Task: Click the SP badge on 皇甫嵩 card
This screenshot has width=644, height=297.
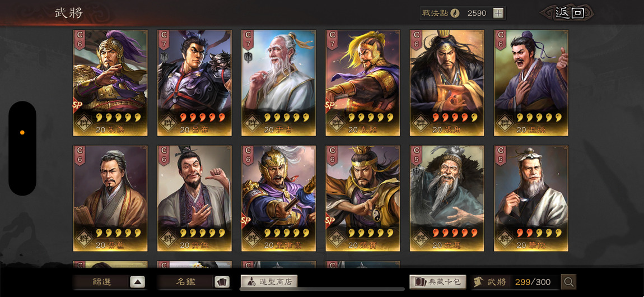Action: tap(246, 221)
